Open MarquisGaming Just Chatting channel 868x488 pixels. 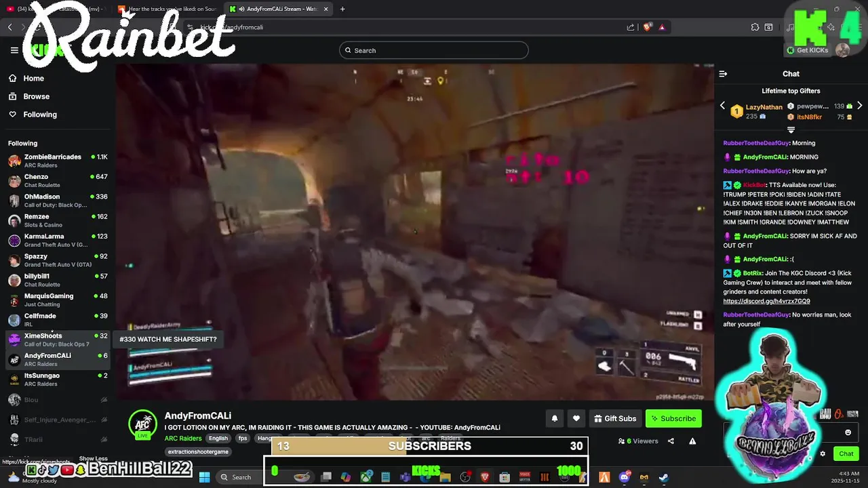[x=58, y=300]
